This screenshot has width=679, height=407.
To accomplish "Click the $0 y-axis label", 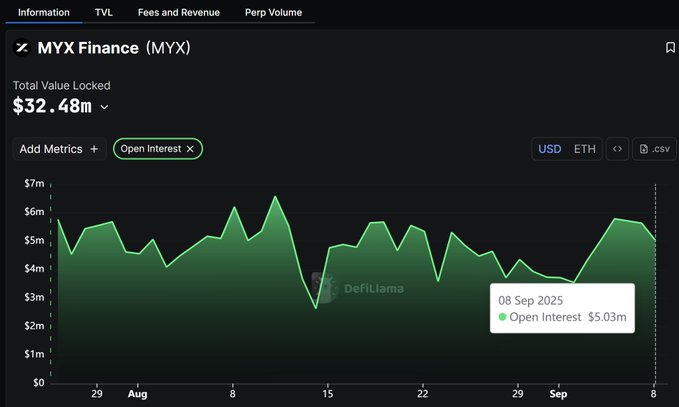I will point(39,383).
